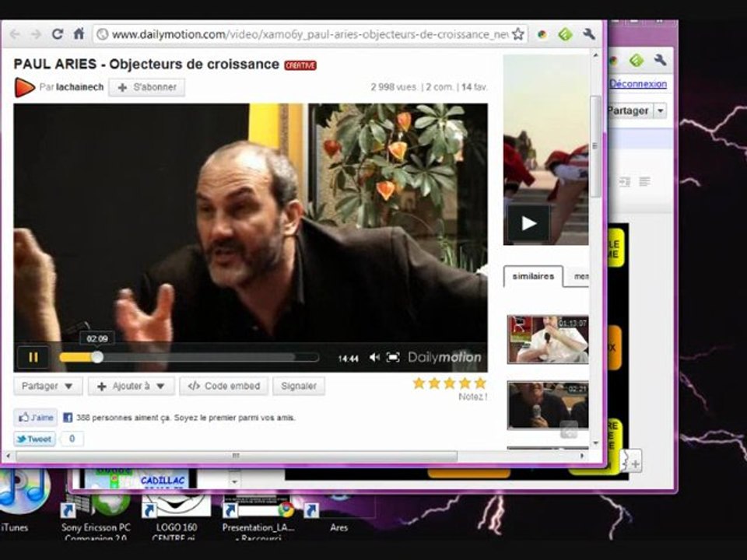Open the similar video lasting 02:21

(x=548, y=405)
